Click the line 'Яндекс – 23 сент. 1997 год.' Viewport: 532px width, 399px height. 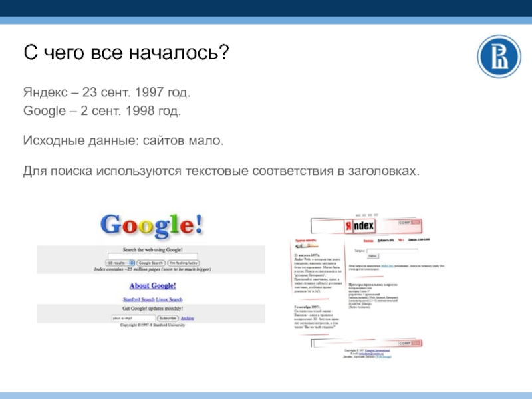tap(107, 92)
